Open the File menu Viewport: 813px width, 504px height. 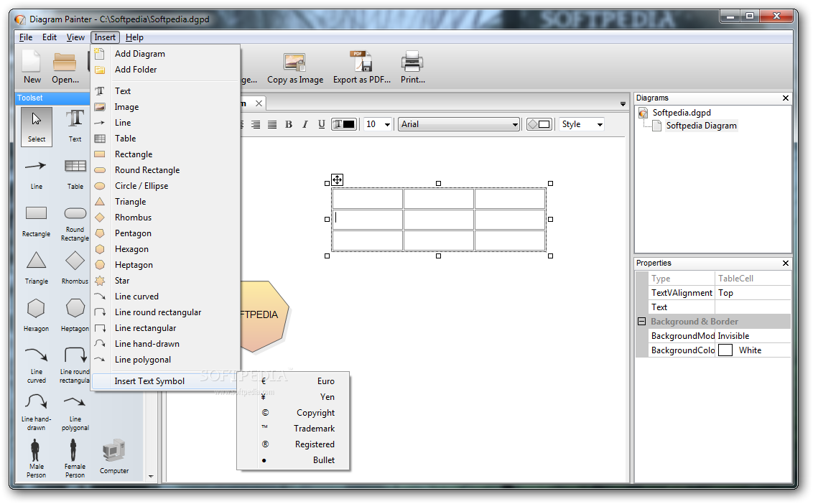[x=26, y=37]
